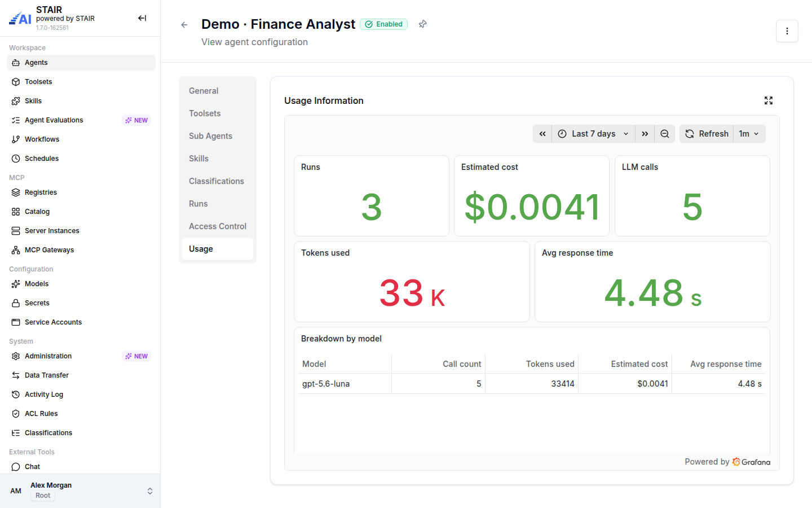Go to Agent Evaluations

pos(81,120)
